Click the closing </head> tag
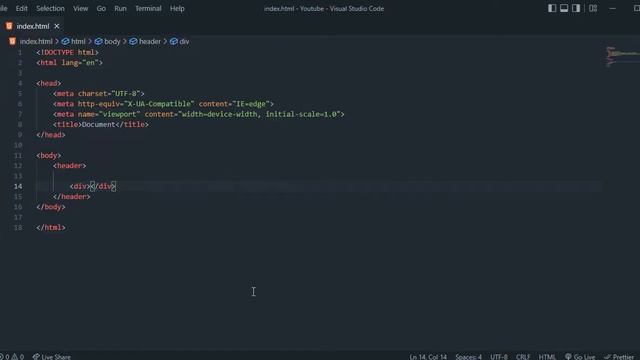640x360 pixels. point(51,135)
